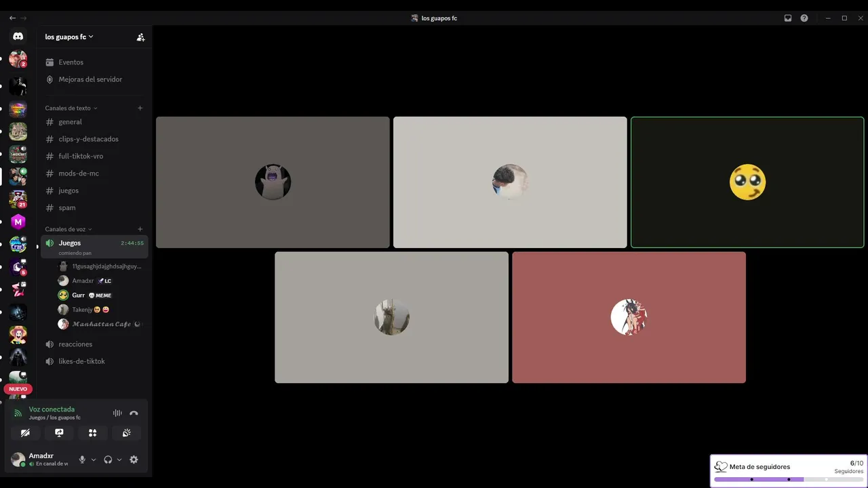Click Voz conectada signal strength icon
This screenshot has width=868, height=488.
click(18, 413)
